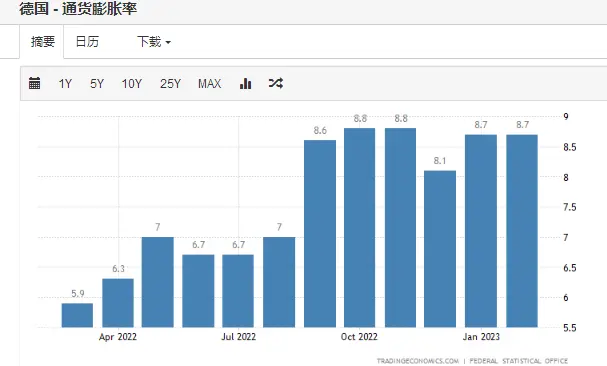
Task: Click the Apr 2022 bar labeled 6.3
Action: (x=118, y=303)
